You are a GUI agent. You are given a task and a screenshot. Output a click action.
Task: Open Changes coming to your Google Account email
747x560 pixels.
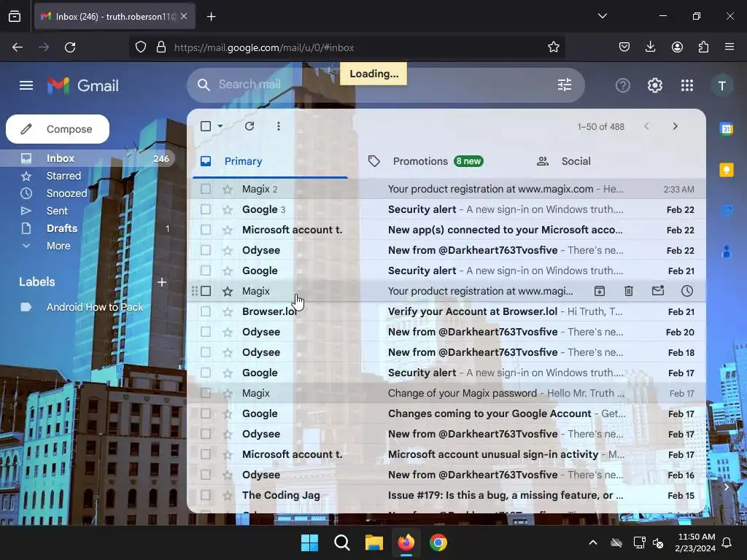(446, 414)
